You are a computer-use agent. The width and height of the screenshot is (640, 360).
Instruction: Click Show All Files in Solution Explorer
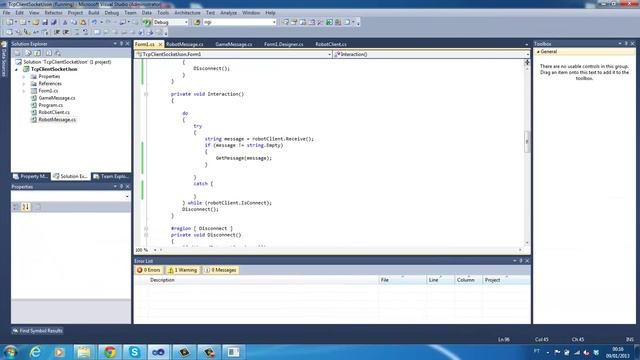tap(28, 53)
